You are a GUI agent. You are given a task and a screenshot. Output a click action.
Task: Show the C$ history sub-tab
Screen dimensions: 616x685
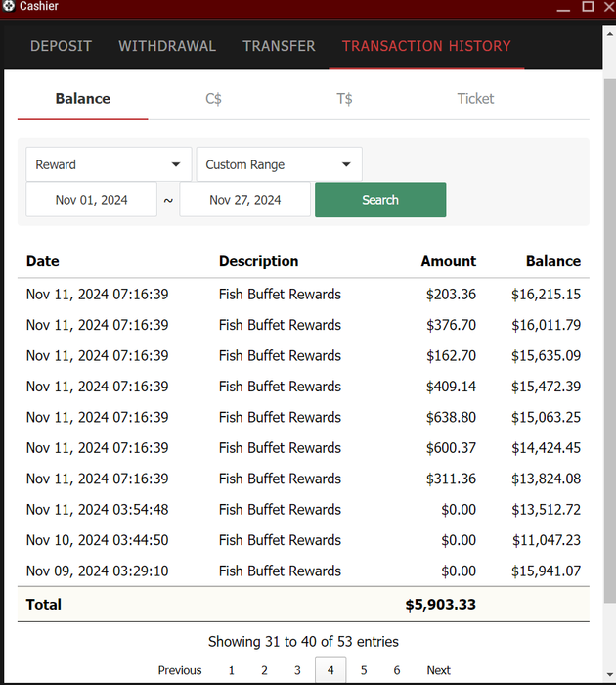[213, 99]
